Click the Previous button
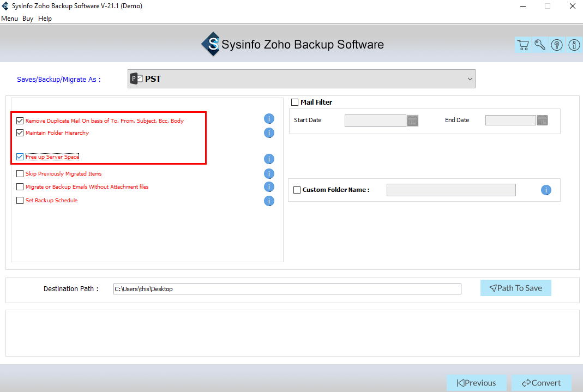Screen dimensions: 583x392 click(x=476, y=383)
